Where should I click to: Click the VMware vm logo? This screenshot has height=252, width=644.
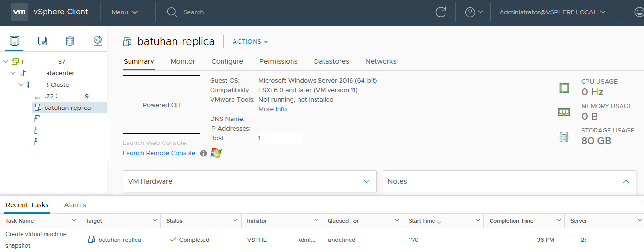coord(19,12)
